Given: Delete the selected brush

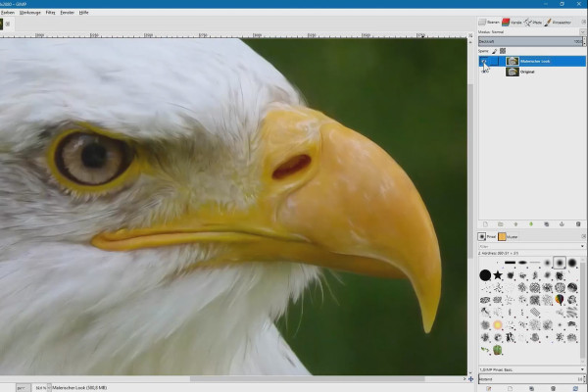Looking at the screenshot, I should [553, 389].
